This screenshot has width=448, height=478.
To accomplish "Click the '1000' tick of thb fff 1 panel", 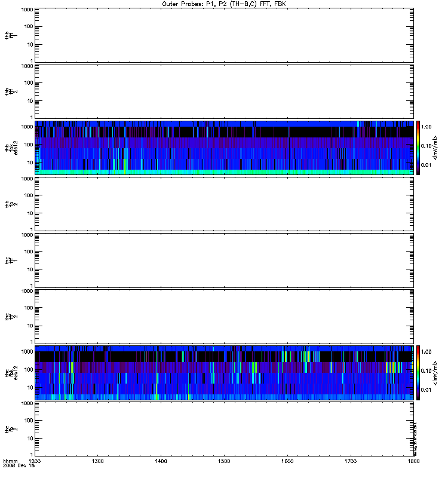I will click(x=27, y=10).
